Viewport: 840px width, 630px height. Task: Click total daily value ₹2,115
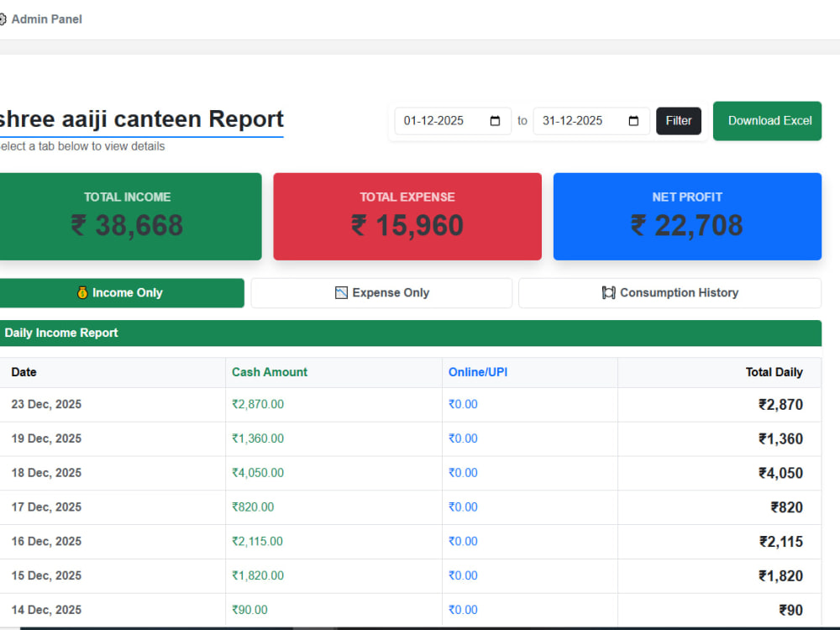coord(781,542)
